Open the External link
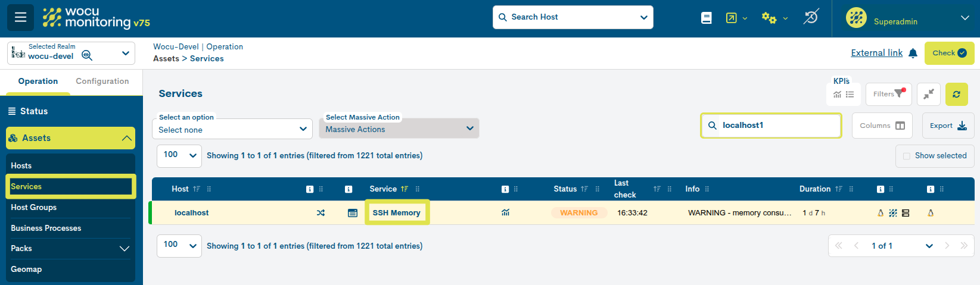980x285 pixels. pos(876,53)
